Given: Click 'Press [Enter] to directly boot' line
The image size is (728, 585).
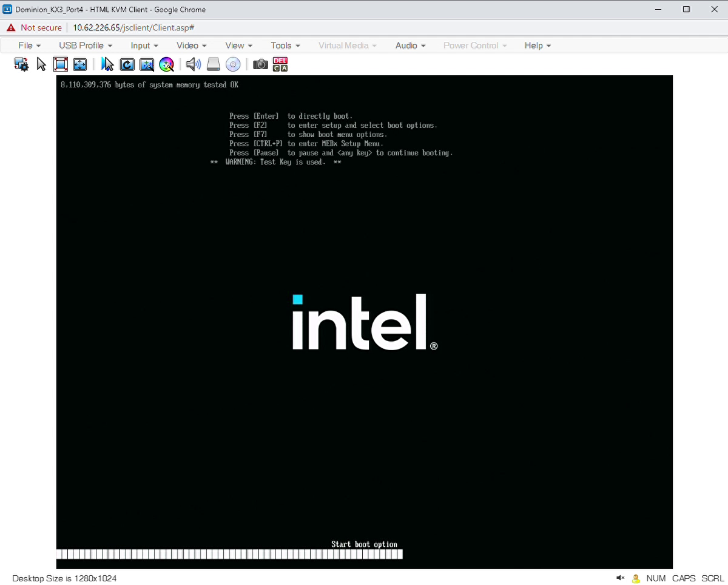Looking at the screenshot, I should click(x=291, y=116).
